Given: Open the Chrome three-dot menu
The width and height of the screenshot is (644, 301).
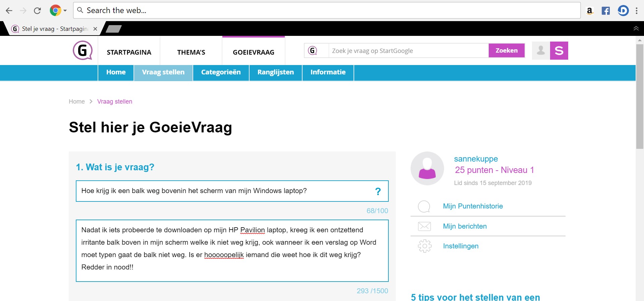Looking at the screenshot, I should (x=636, y=11).
